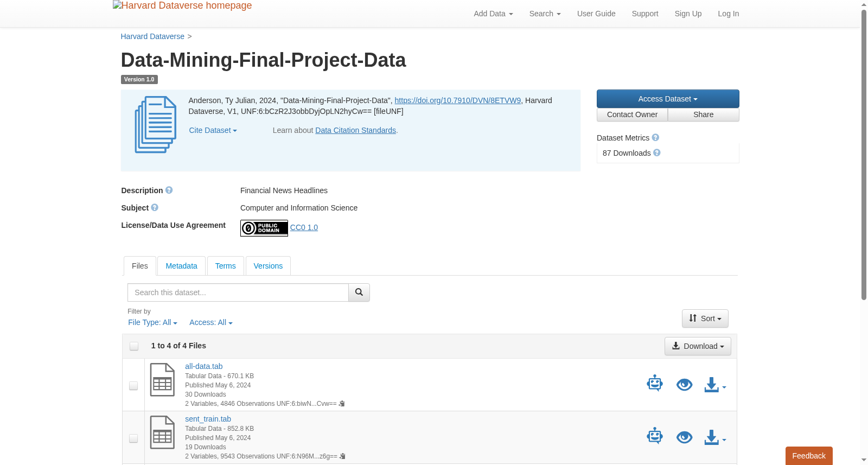Open the files Download dropdown button
This screenshot has width=868, height=465.
(x=698, y=346)
